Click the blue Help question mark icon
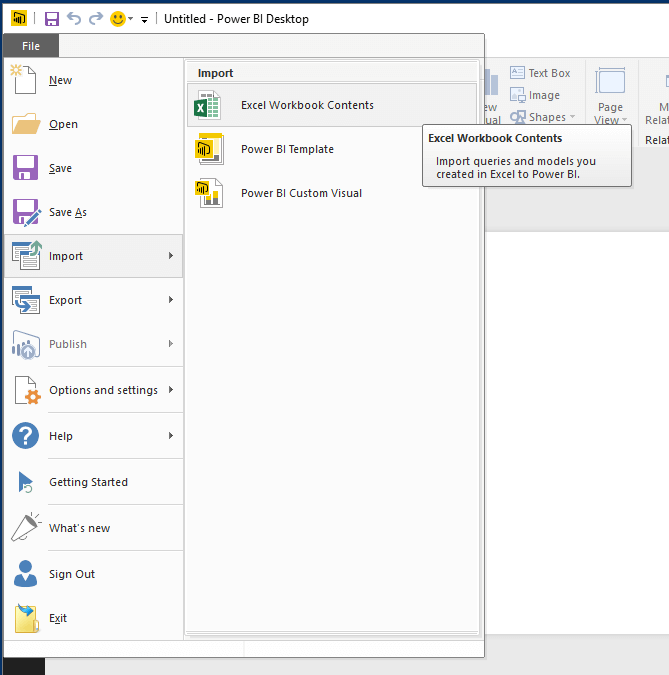The height and width of the screenshot is (675, 669). (25, 436)
